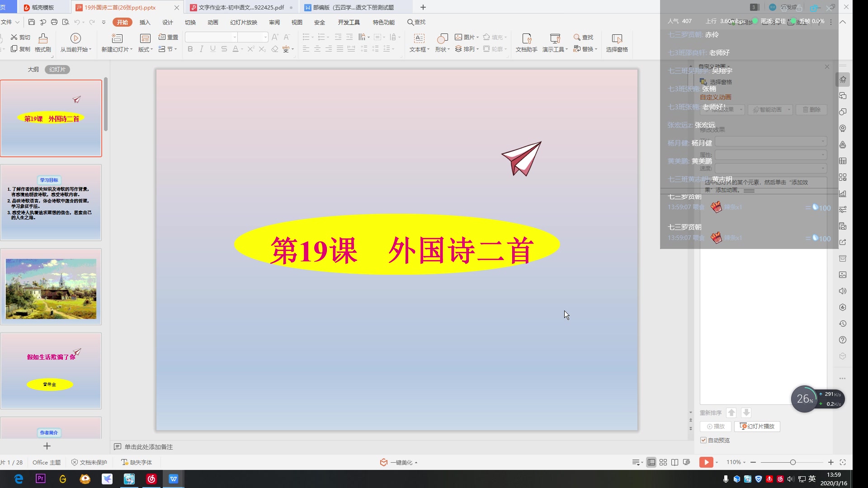The height and width of the screenshot is (488, 868).
Task: Click the ribbon 查找 find magnifier icon
Action: tap(577, 37)
